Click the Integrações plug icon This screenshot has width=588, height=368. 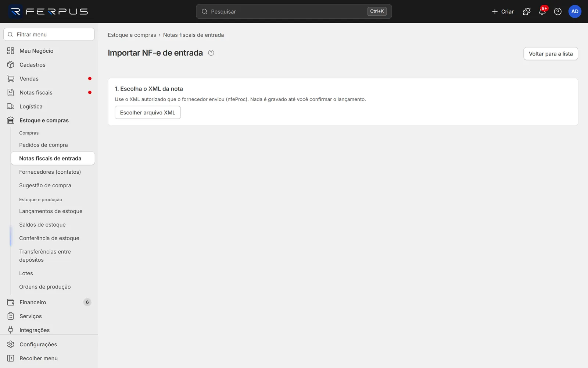point(11,330)
